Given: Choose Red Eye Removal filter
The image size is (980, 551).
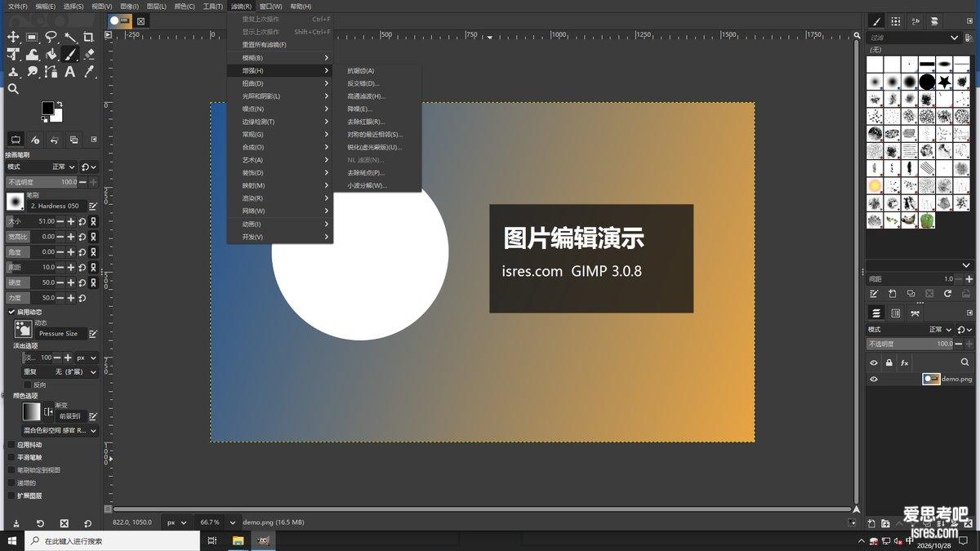Looking at the screenshot, I should point(378,122).
